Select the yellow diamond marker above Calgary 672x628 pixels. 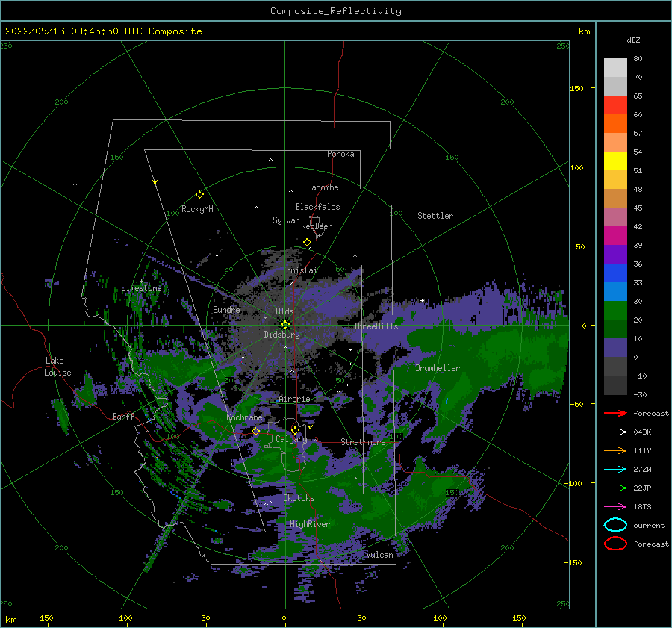click(x=295, y=430)
